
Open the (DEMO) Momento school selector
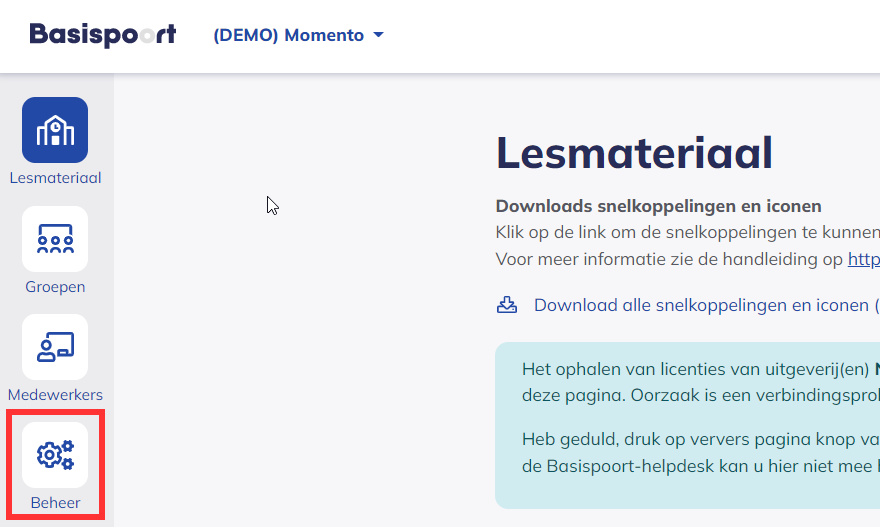click(288, 35)
